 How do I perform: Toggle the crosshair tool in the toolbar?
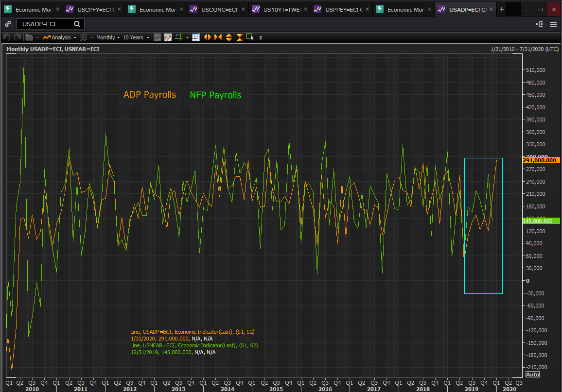(178, 37)
